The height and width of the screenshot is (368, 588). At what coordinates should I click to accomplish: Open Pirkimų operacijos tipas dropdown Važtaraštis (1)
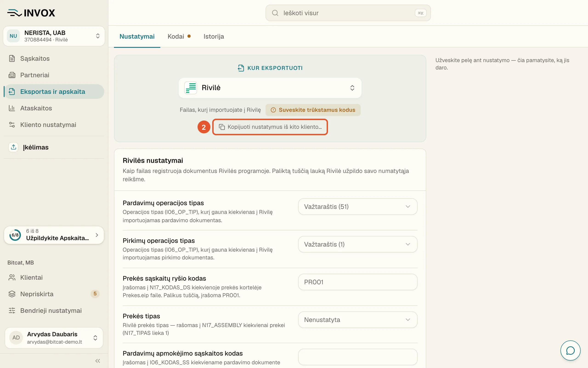coord(358,244)
